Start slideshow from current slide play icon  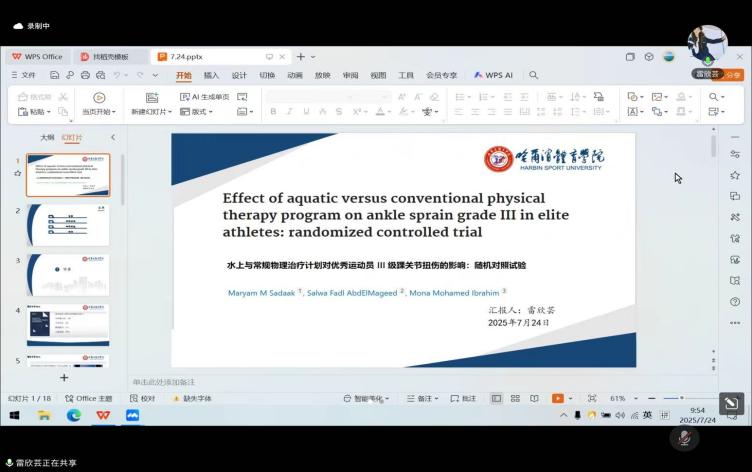99,98
